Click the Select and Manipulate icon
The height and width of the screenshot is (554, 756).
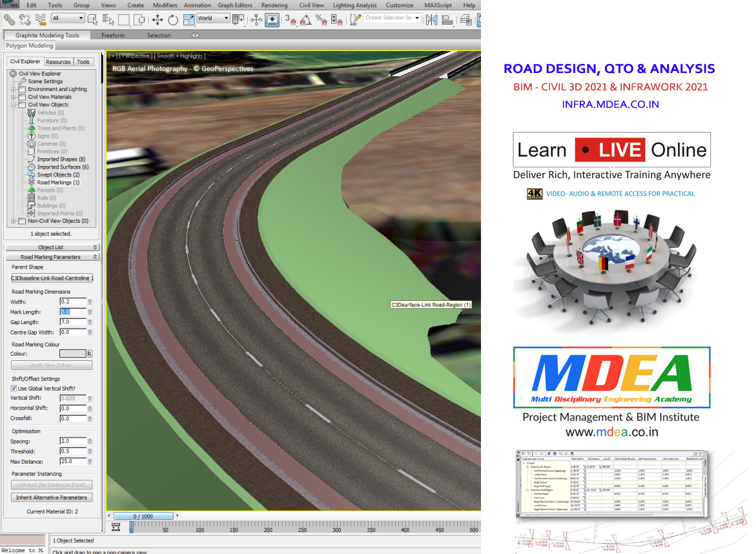pyautogui.click(x=256, y=20)
